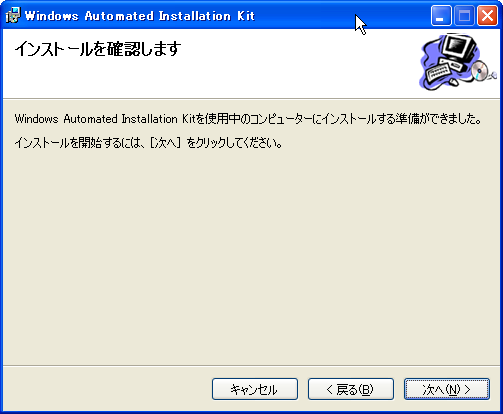Click the greyed-out maximize button
Image resolution: width=503 pixels, height=414 pixels.
tap(464, 15)
